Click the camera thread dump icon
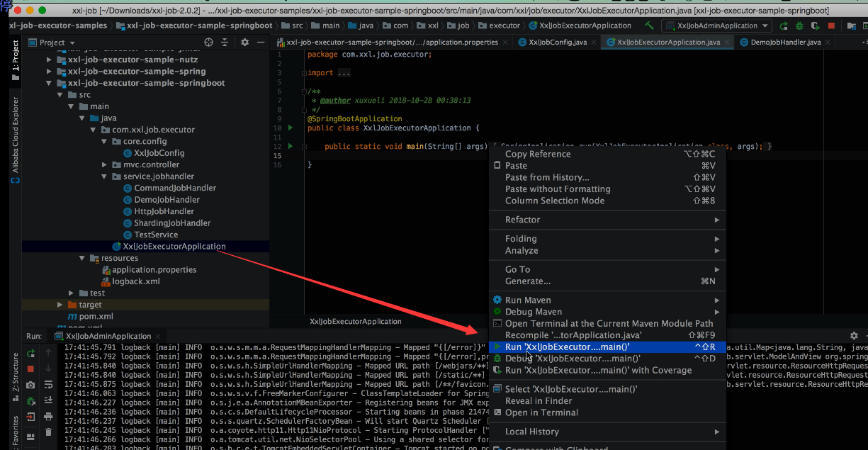868x450 pixels. 30,385
